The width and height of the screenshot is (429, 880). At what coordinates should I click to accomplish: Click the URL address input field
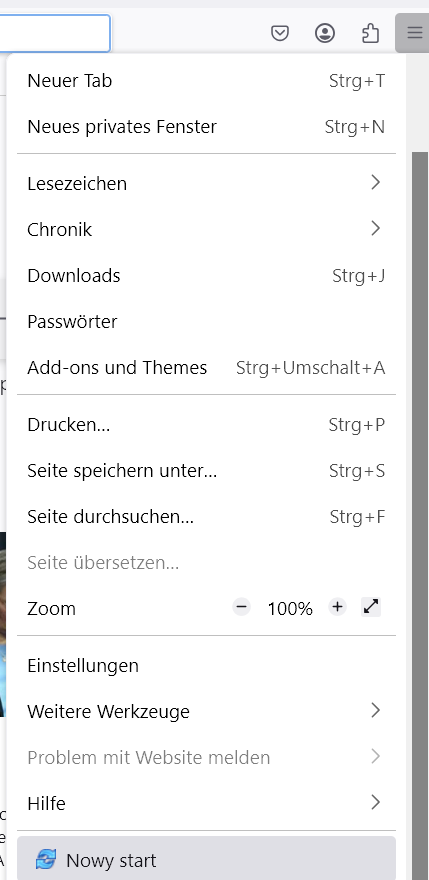coord(54,34)
